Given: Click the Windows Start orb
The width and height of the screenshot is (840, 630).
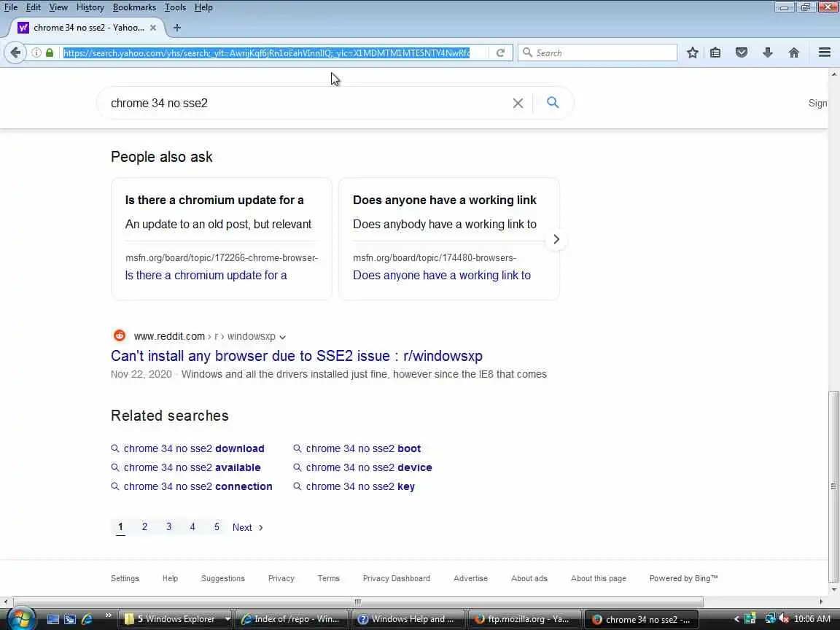Looking at the screenshot, I should (x=21, y=618).
